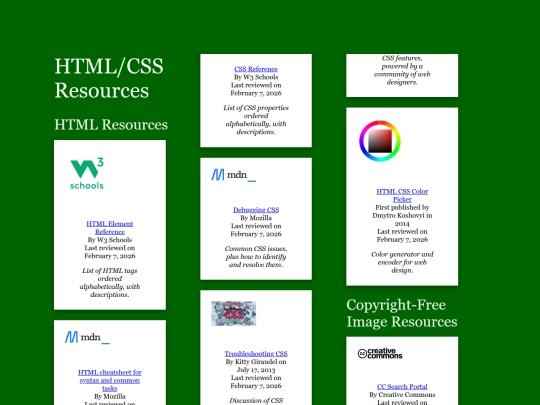Click the mdn logo above Debugging CSS

click(233, 175)
